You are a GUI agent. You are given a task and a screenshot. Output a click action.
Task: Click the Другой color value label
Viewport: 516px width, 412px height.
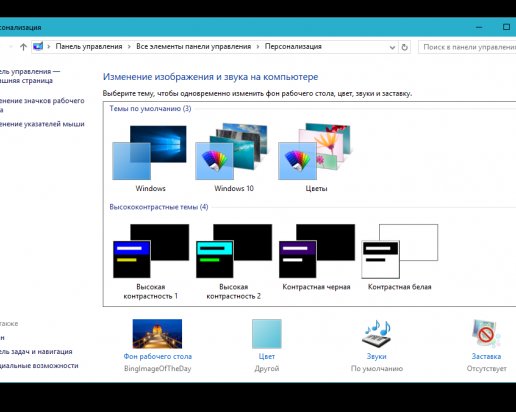(267, 369)
